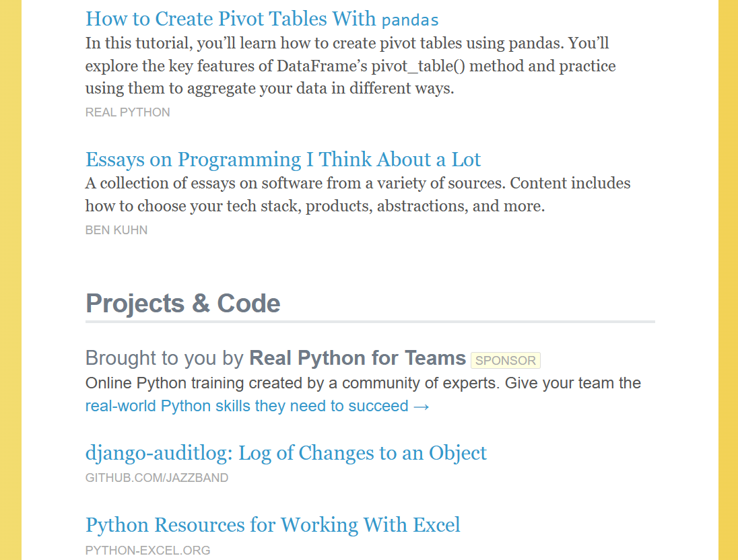Visit 'Python Resources for Working With Excel' link
Viewport: 738px width, 560px height.
pyautogui.click(x=273, y=525)
